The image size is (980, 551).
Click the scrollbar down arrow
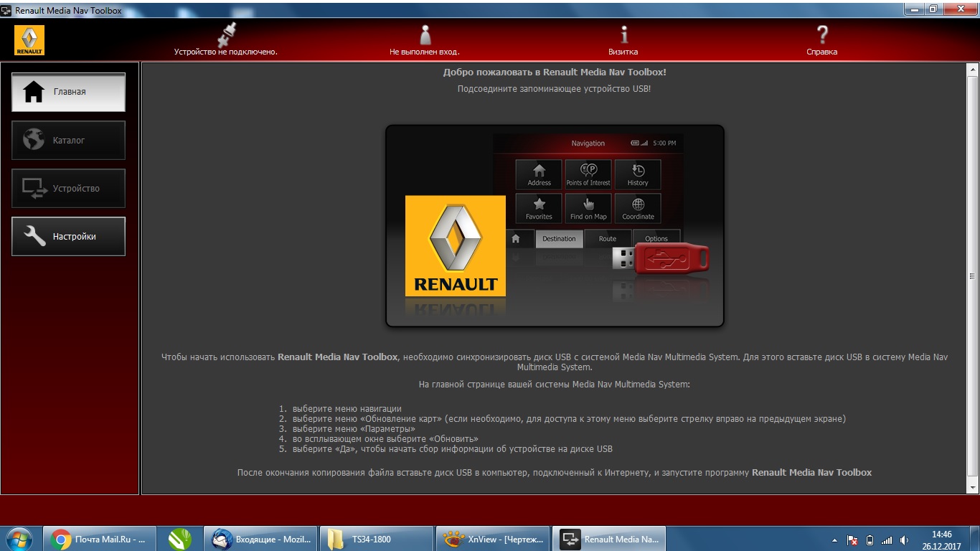pyautogui.click(x=973, y=487)
